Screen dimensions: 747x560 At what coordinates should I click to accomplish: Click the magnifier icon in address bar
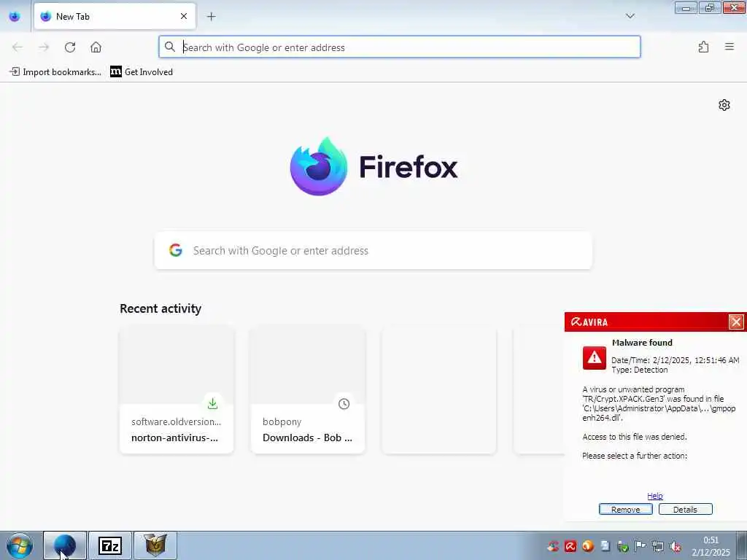tap(169, 47)
